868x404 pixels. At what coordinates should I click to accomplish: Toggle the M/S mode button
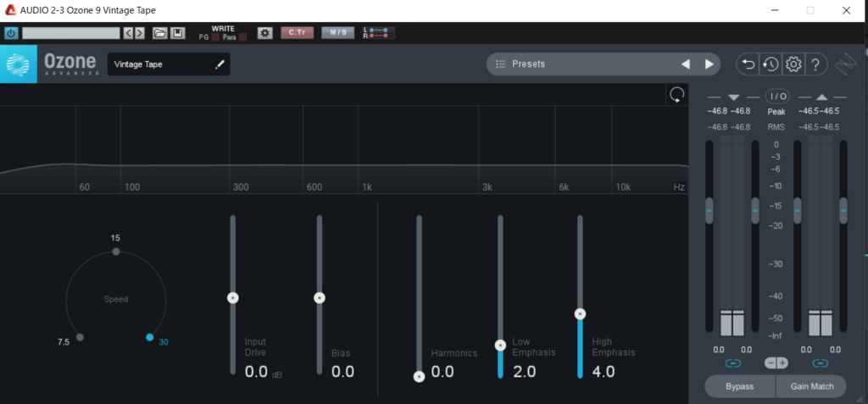pyautogui.click(x=337, y=33)
